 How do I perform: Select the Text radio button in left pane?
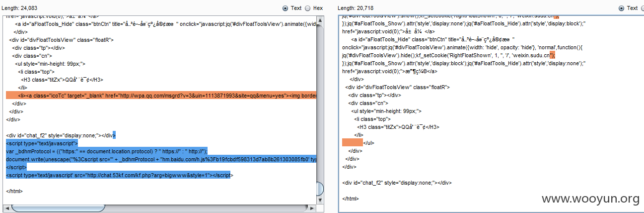click(x=285, y=8)
